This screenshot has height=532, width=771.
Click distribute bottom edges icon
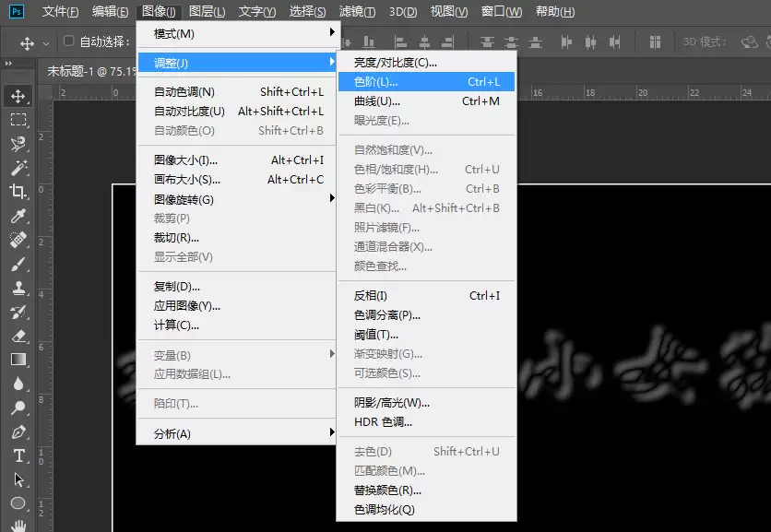(535, 42)
